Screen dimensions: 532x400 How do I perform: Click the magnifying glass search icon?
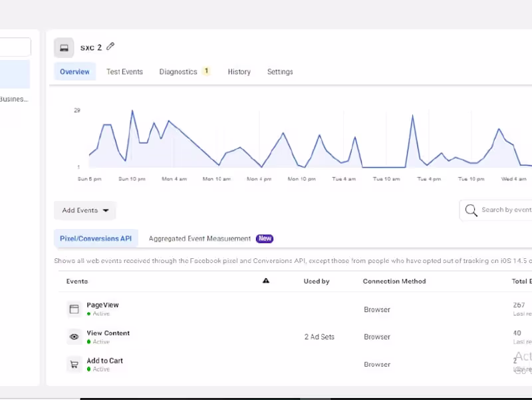pos(471,210)
